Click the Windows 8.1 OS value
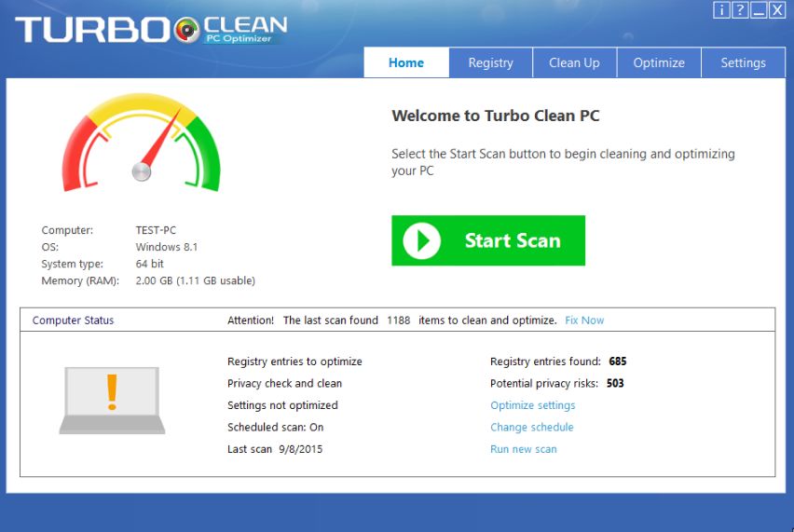The image size is (794, 532). click(x=167, y=247)
